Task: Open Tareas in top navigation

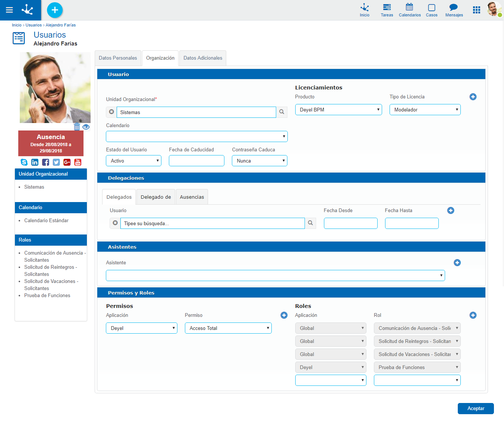Action: coord(387,10)
